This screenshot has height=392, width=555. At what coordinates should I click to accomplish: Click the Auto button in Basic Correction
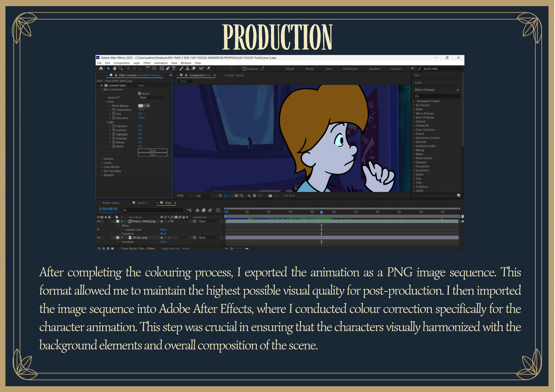[153, 155]
